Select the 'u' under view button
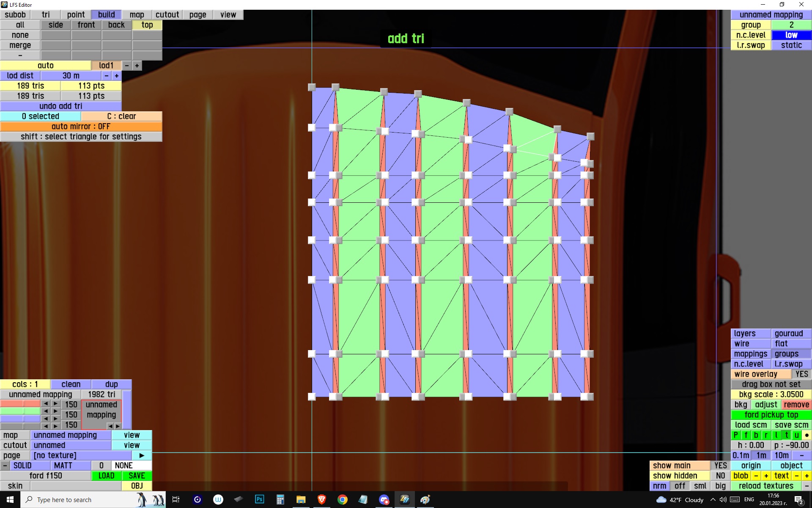812x508 pixels. point(796,435)
